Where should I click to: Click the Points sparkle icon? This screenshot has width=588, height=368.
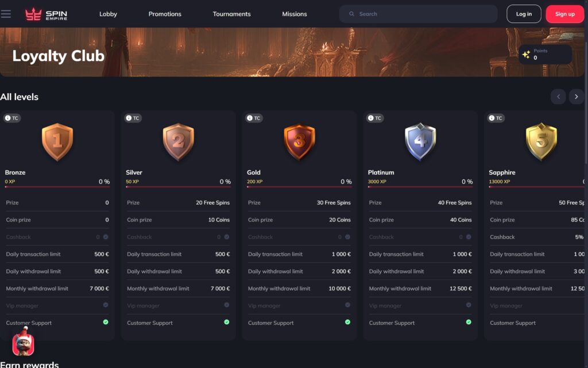tap(526, 55)
